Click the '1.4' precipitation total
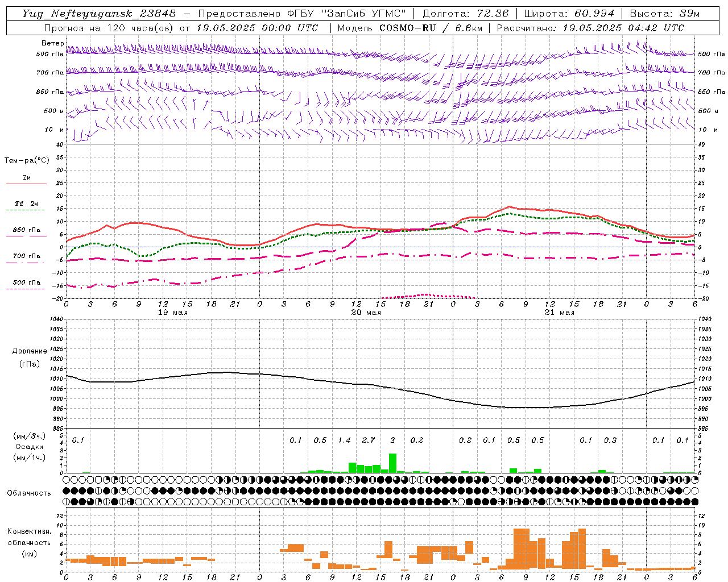This screenshot has height=582, width=728. click(344, 440)
